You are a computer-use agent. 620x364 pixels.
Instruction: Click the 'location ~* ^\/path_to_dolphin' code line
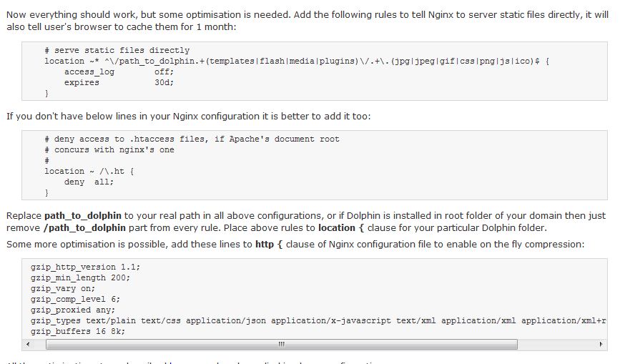pos(297,62)
